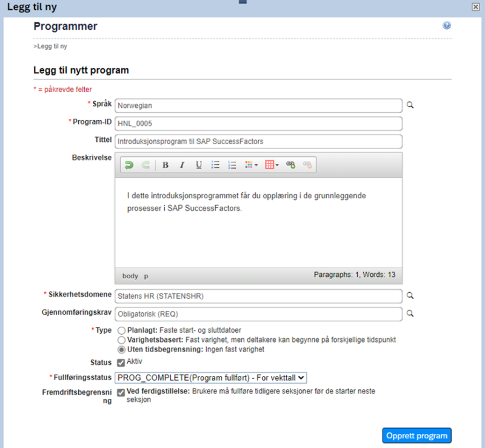
Task: Click the Opprett program button
Action: point(416,436)
